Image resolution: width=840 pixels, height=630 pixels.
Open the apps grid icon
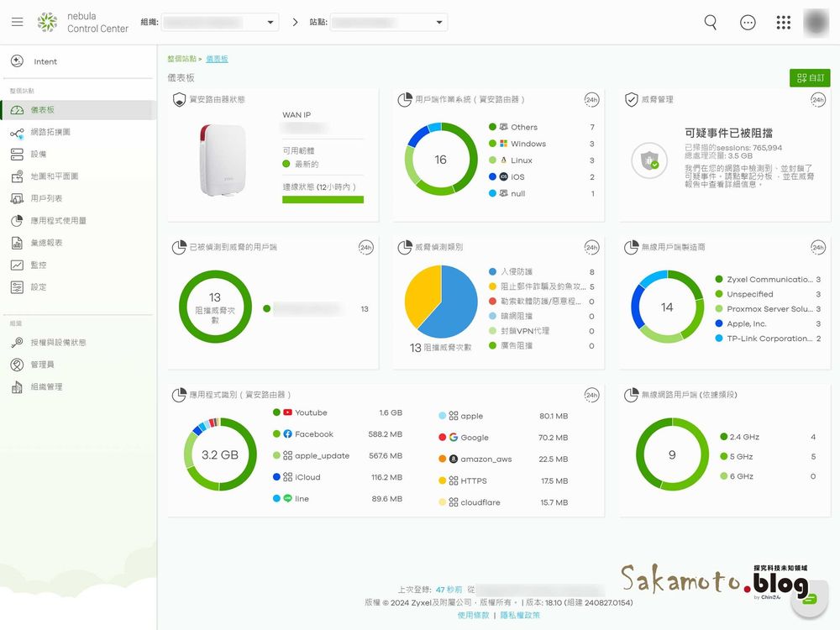pyautogui.click(x=784, y=23)
